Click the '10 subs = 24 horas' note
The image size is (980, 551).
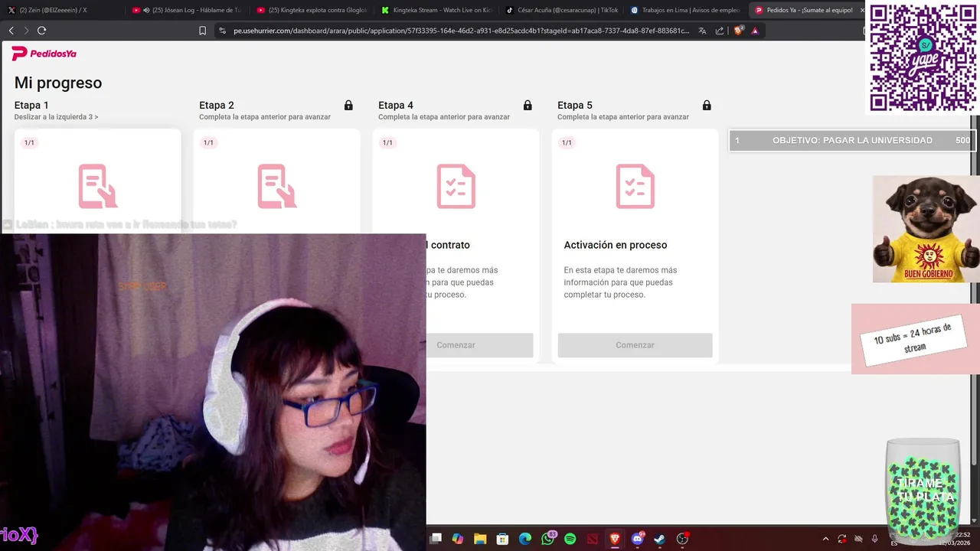point(915,338)
